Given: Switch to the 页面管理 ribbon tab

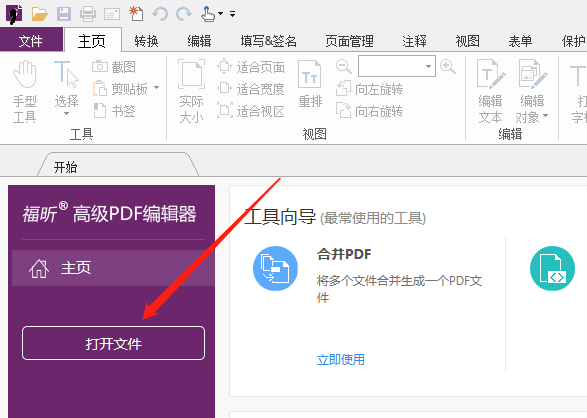Looking at the screenshot, I should [350, 41].
